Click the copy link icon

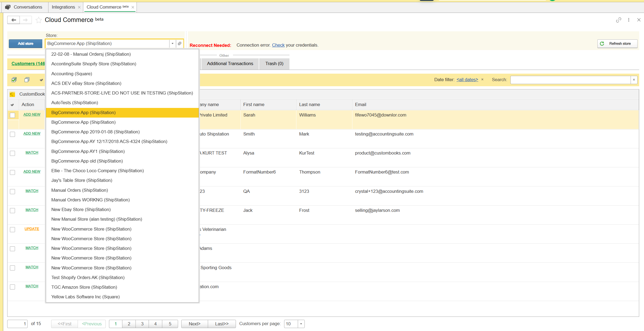(618, 20)
